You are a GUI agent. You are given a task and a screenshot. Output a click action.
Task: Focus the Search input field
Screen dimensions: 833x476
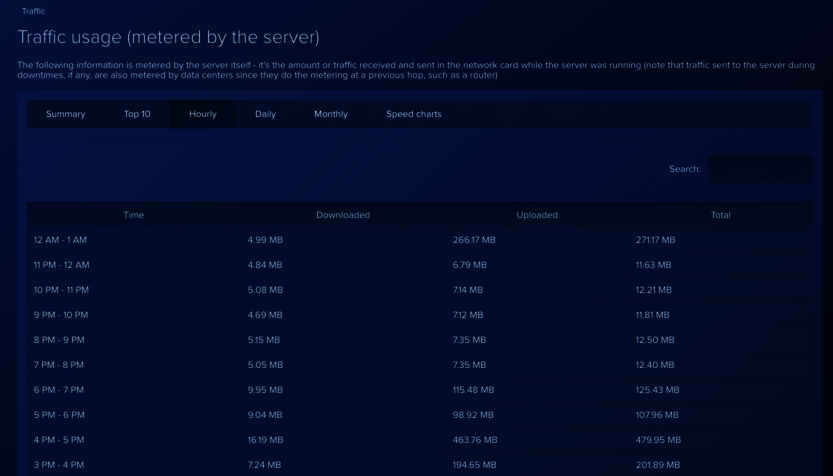coord(759,169)
